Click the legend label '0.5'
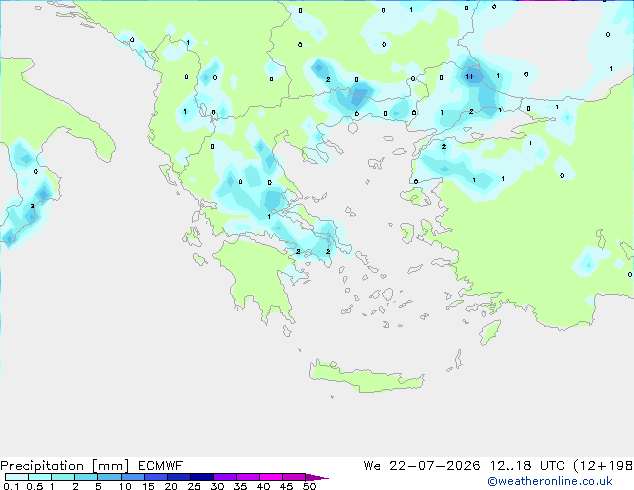 coord(35,486)
